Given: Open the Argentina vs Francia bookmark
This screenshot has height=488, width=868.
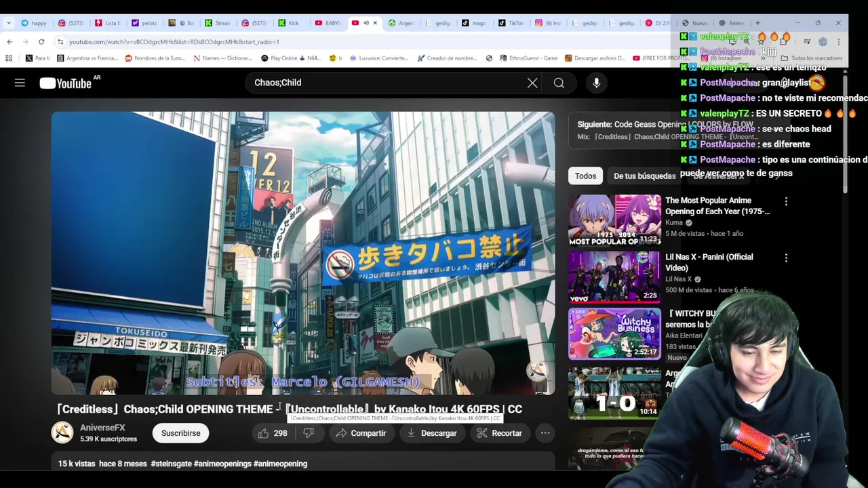Looking at the screenshot, I should tap(86, 58).
